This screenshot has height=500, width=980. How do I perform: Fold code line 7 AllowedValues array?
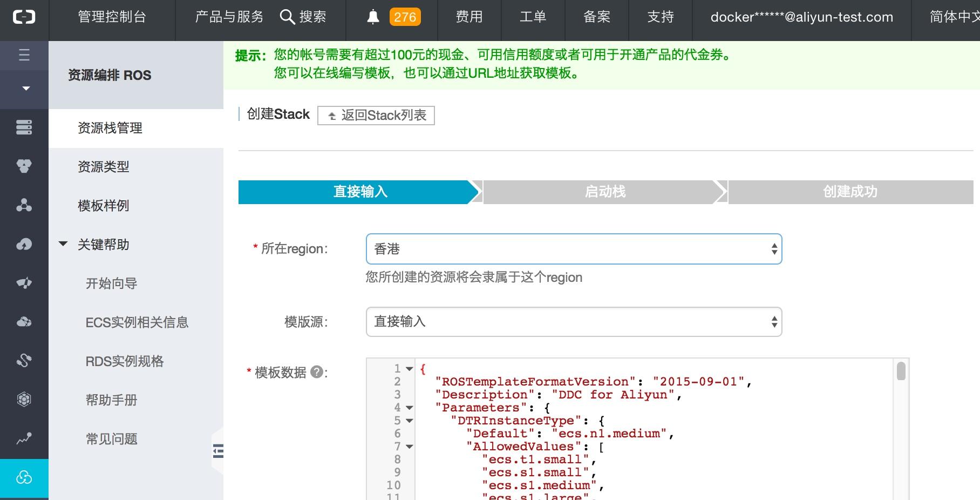(409, 447)
